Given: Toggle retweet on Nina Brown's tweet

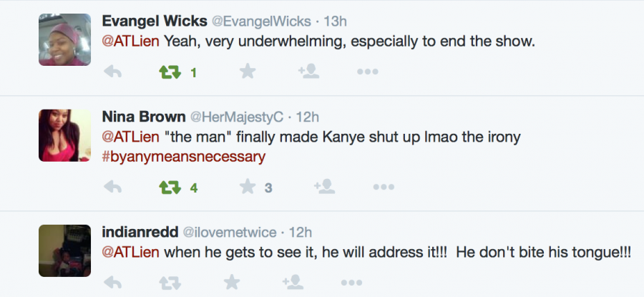Looking at the screenshot, I should pyautogui.click(x=170, y=188).
